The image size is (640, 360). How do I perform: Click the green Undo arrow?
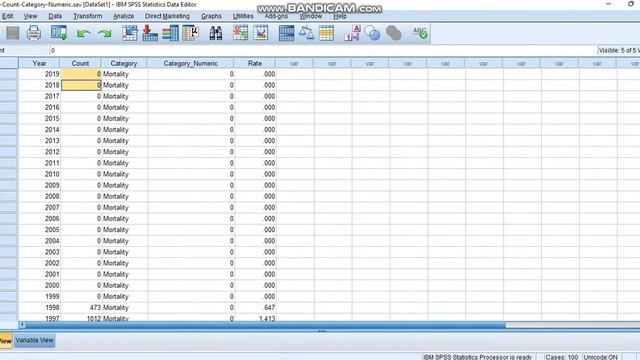pos(84,33)
